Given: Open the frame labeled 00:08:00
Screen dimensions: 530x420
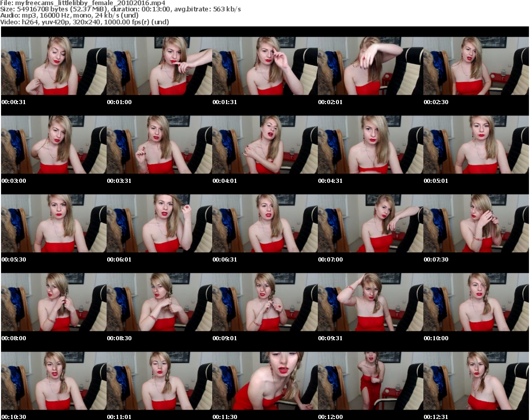Looking at the screenshot, I should pyautogui.click(x=54, y=302).
